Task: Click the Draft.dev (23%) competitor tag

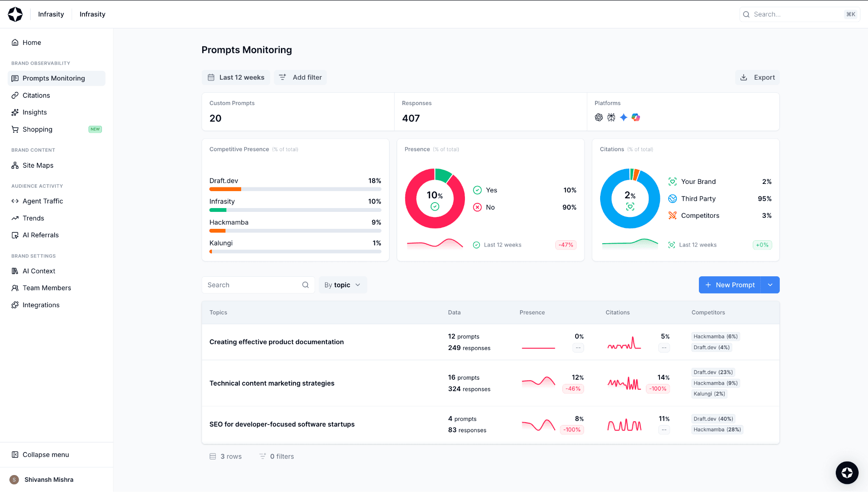Action: pyautogui.click(x=713, y=372)
